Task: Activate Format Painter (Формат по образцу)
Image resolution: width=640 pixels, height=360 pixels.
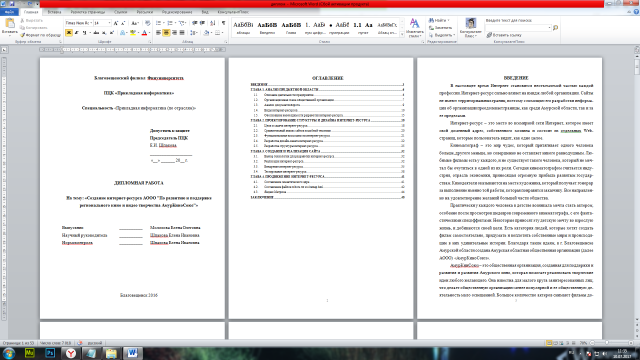Action: tap(40, 35)
